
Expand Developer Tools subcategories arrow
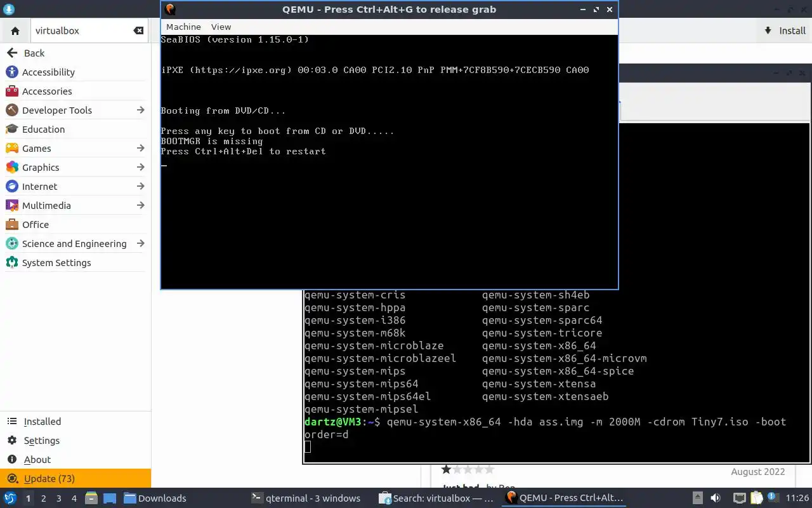tap(140, 110)
